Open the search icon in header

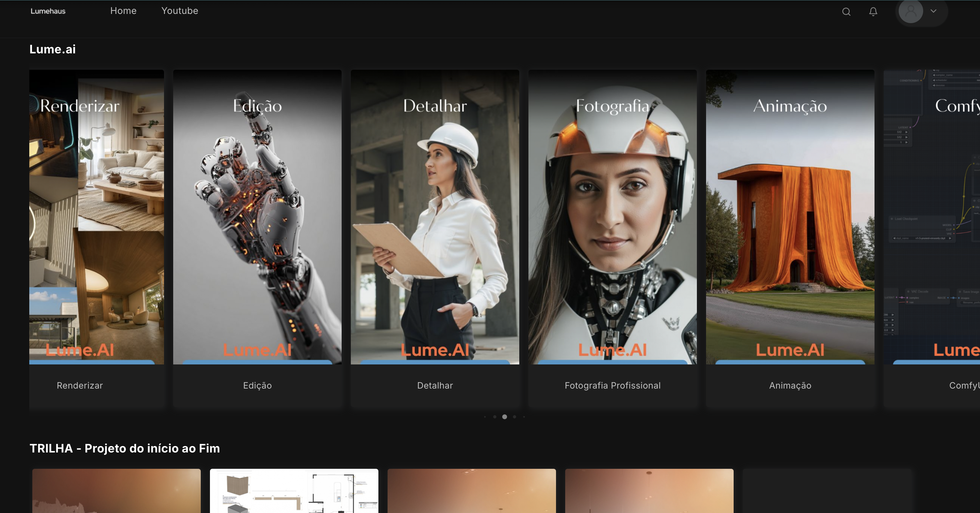846,12
